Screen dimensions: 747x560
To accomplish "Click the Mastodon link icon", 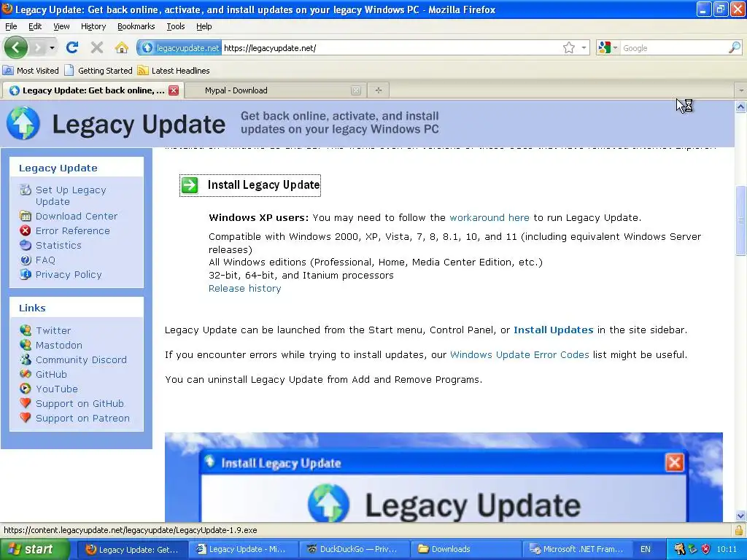I will 26,345.
